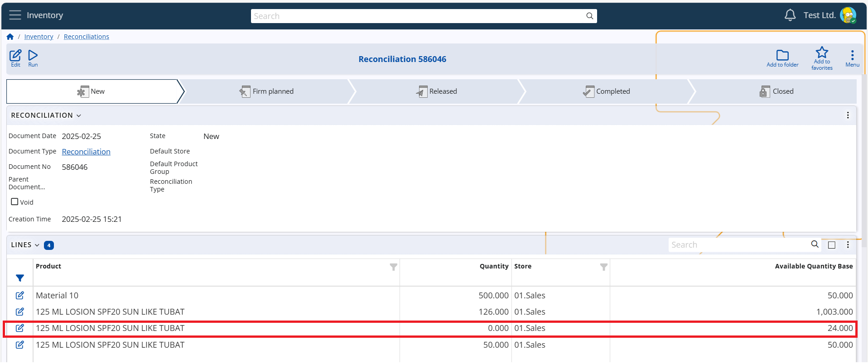Open the three-dot Menu in header
This screenshot has width=868, height=364.
[852, 56]
